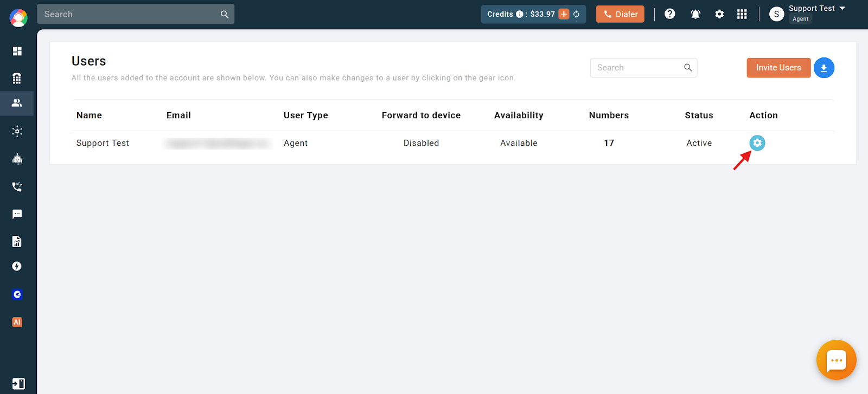Open the apps grid icon
The width and height of the screenshot is (868, 394).
(x=742, y=14)
